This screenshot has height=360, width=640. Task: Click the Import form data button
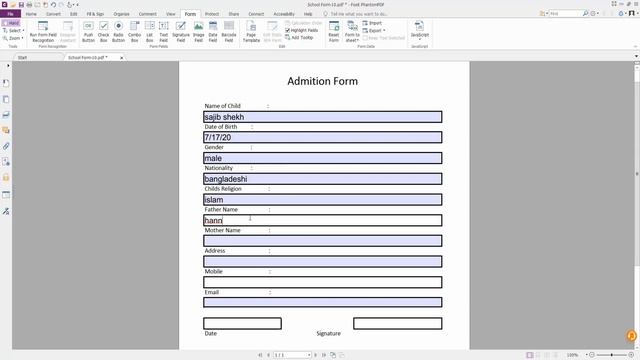(x=372, y=23)
